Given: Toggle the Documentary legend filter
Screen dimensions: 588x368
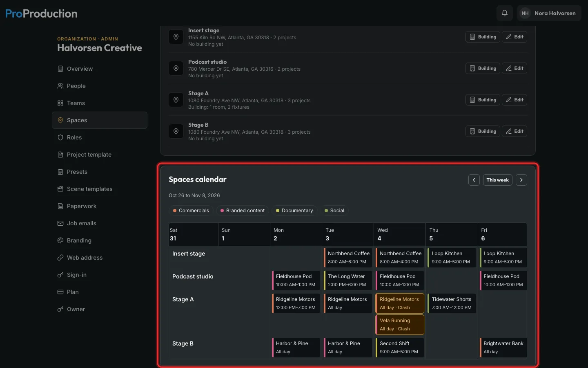Looking at the screenshot, I should 294,211.
